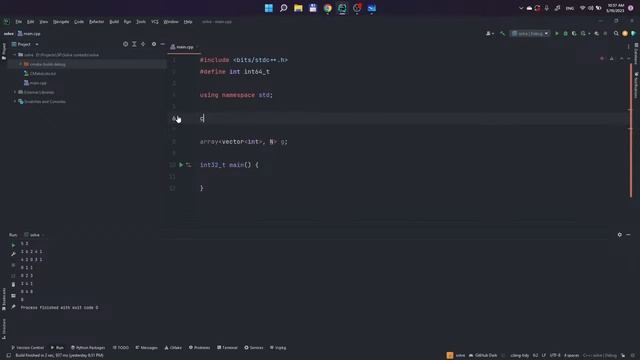
Task: Open the VCS menu
Action: click(155, 22)
